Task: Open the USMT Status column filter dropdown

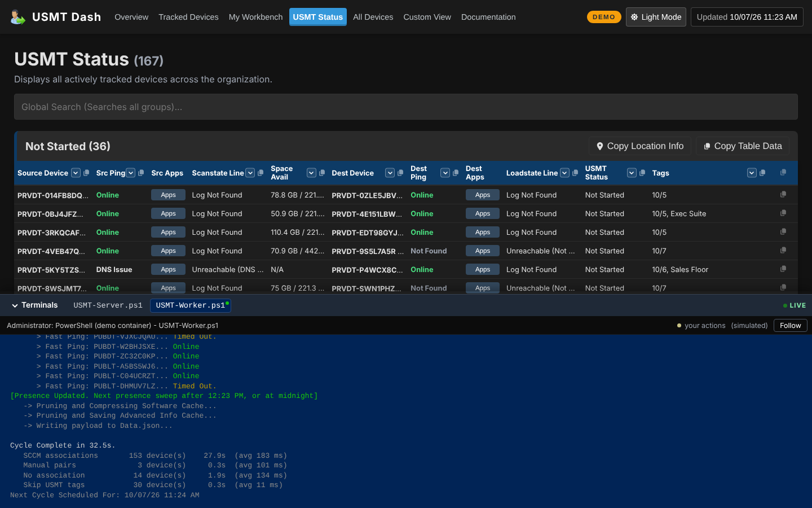Action: [x=632, y=173]
